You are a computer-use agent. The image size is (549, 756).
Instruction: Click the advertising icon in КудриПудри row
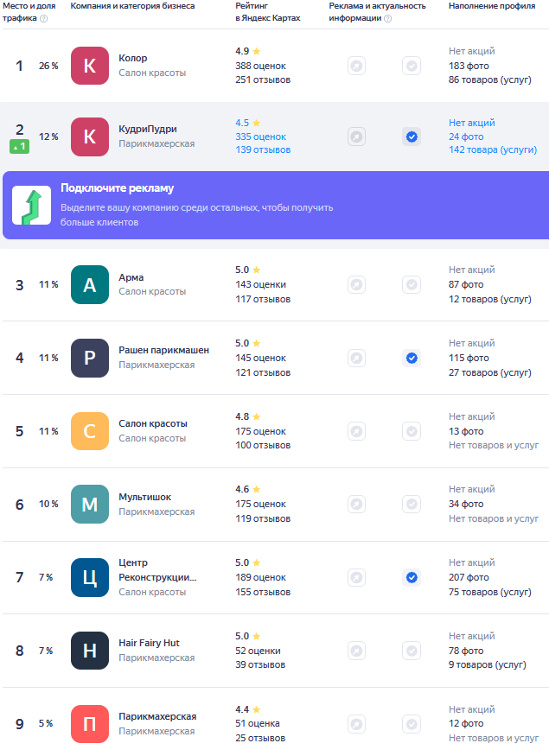click(x=356, y=137)
